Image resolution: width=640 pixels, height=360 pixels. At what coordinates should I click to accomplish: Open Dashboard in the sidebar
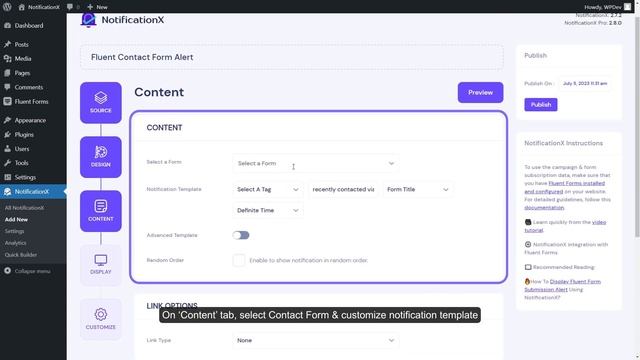pyautogui.click(x=29, y=25)
